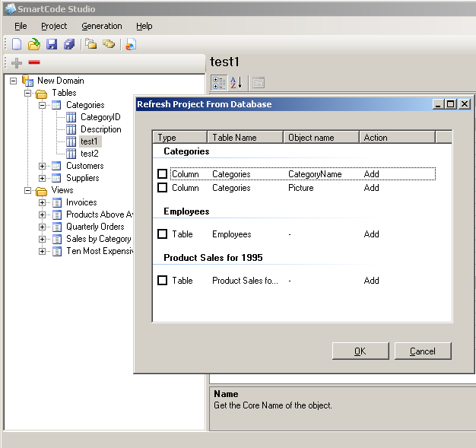The image size is (476, 448).
Task: Click the Description column icon
Action: pyautogui.click(x=71, y=129)
